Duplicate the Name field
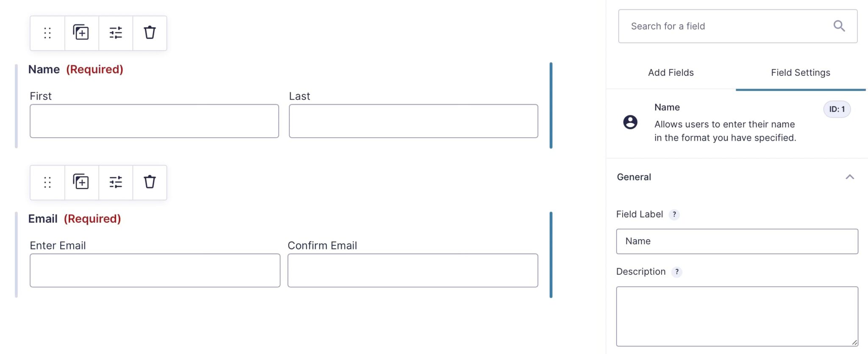Viewport: 868px width, 354px height. 81,33
